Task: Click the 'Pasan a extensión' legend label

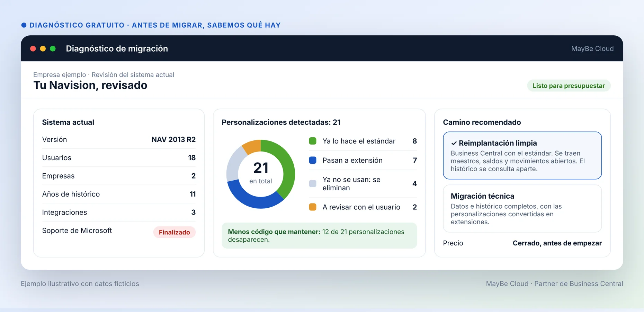Action: point(352,160)
